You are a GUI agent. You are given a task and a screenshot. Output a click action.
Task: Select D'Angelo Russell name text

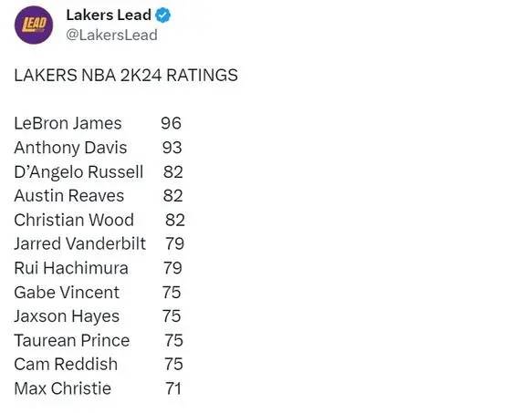click(78, 171)
